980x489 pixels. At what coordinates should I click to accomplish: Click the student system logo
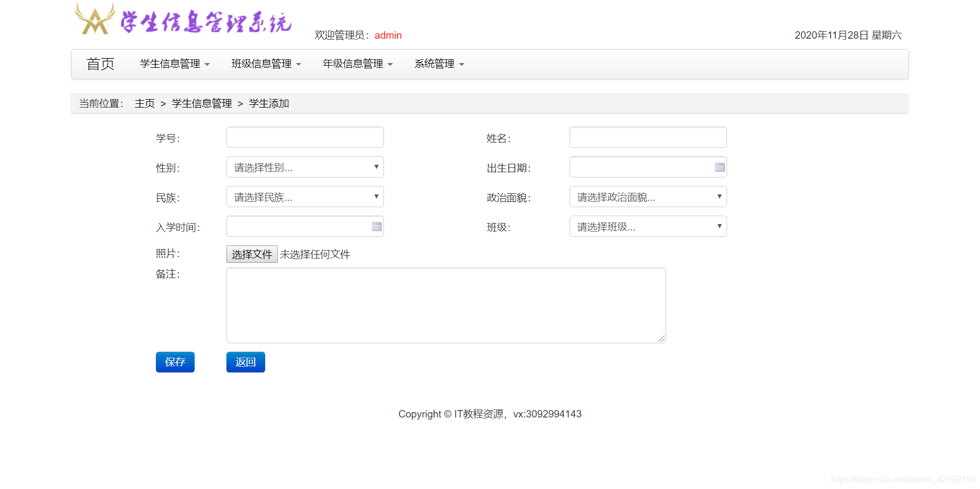point(183,19)
